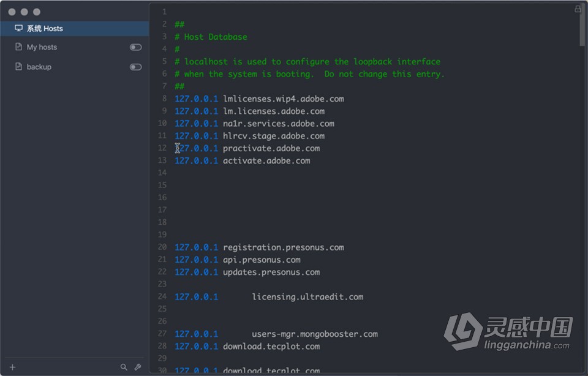Screen dimensions: 588x376
Task: Open search using the magnifier icon
Action: point(124,366)
